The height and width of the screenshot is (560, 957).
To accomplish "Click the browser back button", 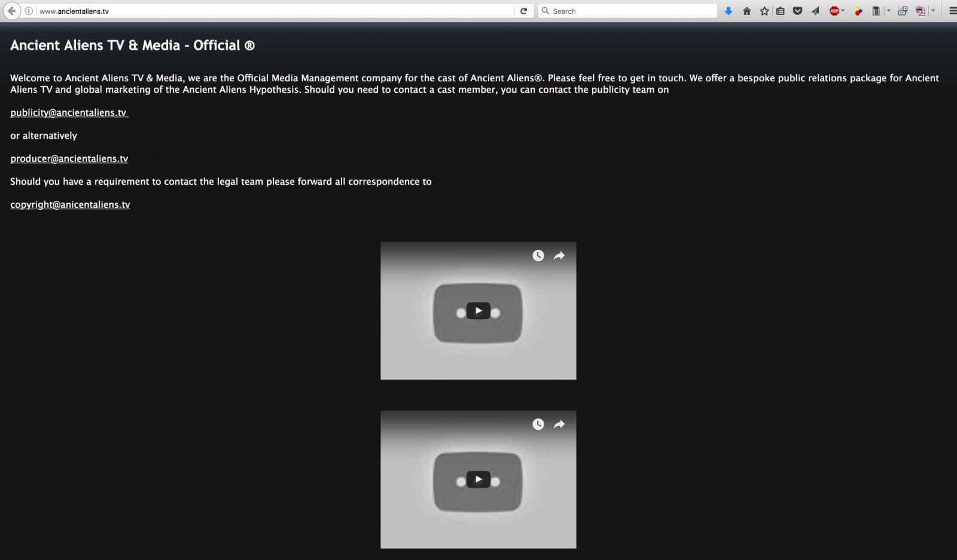I will [x=11, y=11].
